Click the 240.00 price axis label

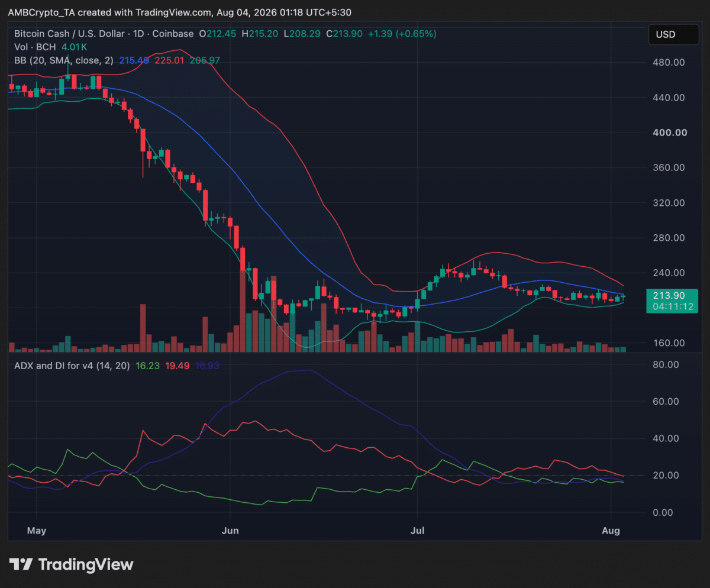point(669,273)
